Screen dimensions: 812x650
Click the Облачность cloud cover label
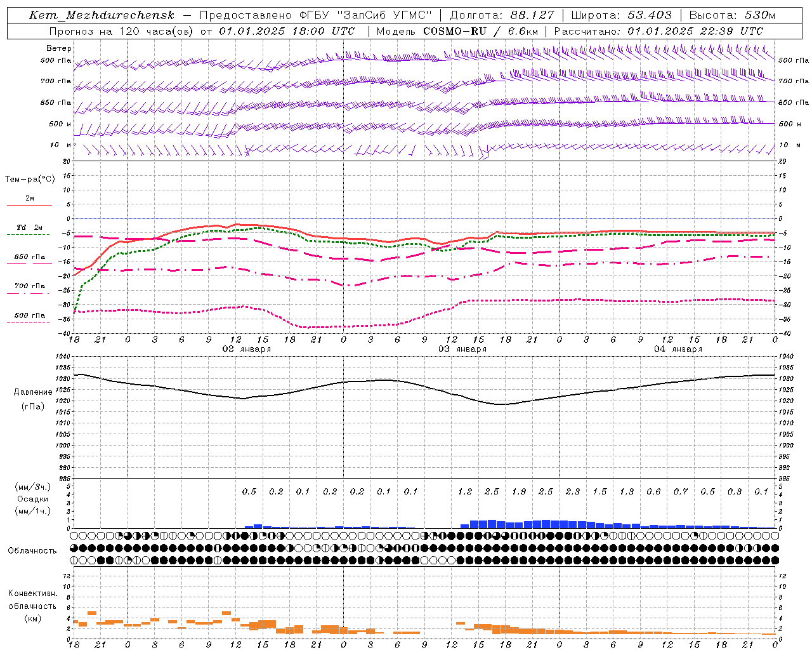click(x=32, y=551)
